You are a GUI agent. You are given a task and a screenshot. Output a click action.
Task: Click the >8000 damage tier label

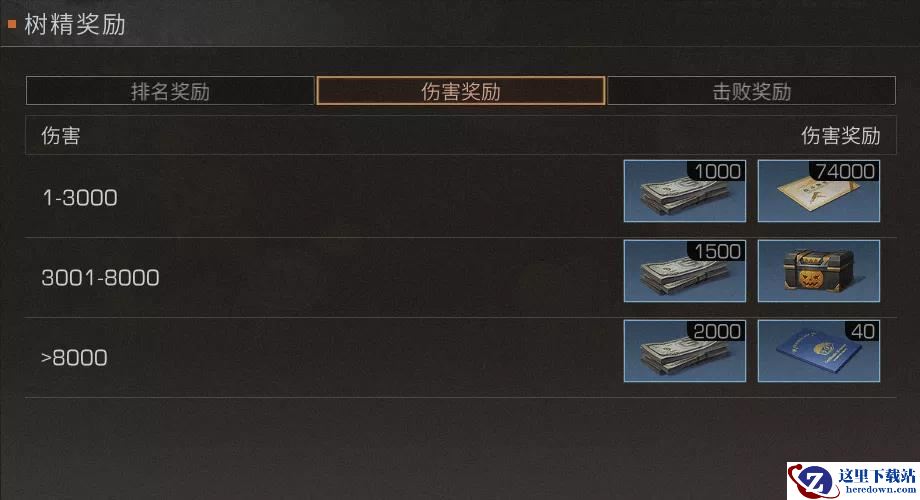[75, 358]
